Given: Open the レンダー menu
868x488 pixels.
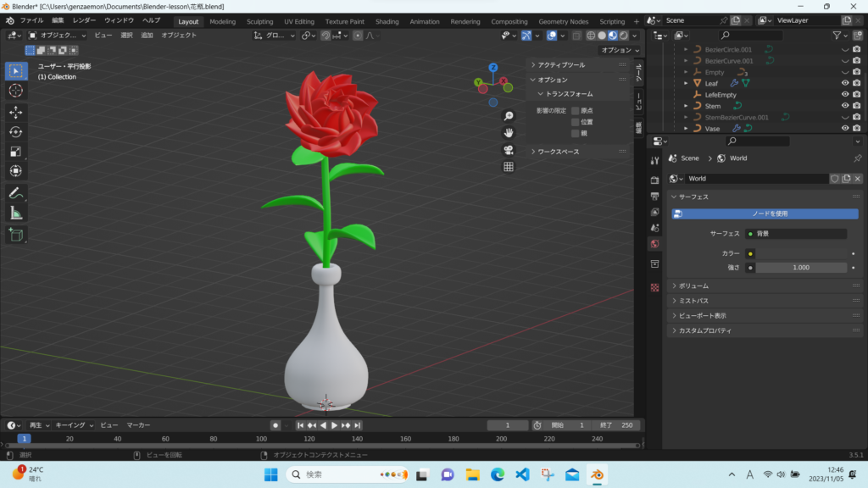Looking at the screenshot, I should pos(84,20).
